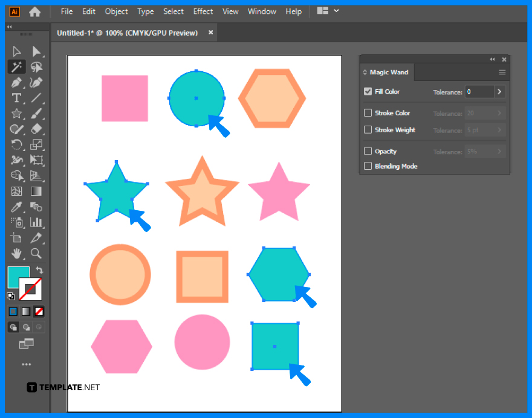Collapse the Magic Wand panel
The height and width of the screenshot is (418, 532).
tap(491, 59)
